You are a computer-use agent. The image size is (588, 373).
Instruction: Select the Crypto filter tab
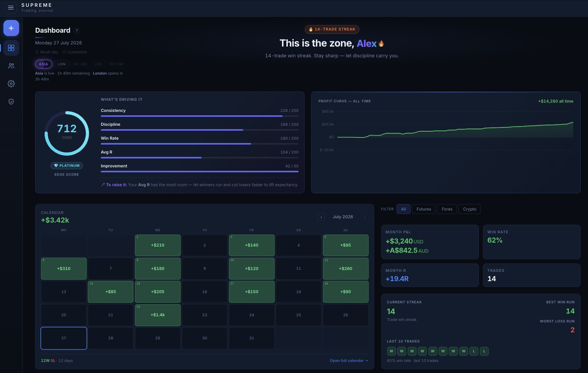pyautogui.click(x=470, y=209)
